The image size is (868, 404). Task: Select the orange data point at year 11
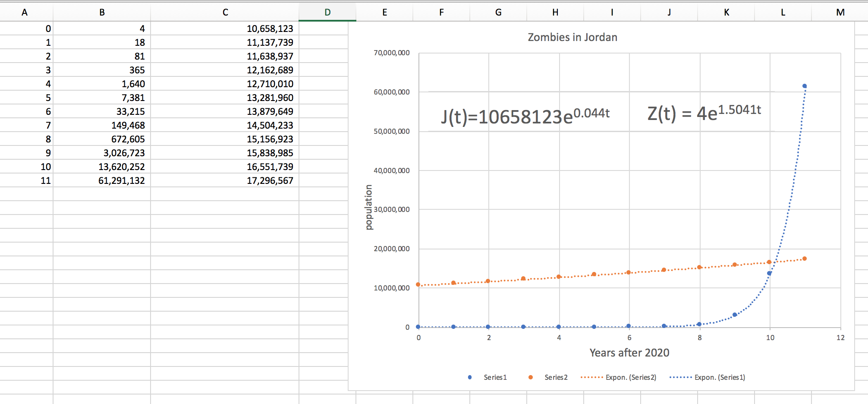(x=805, y=259)
